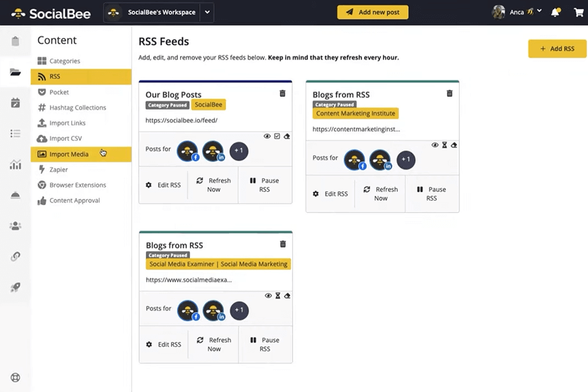Open the notifications bell

(556, 12)
